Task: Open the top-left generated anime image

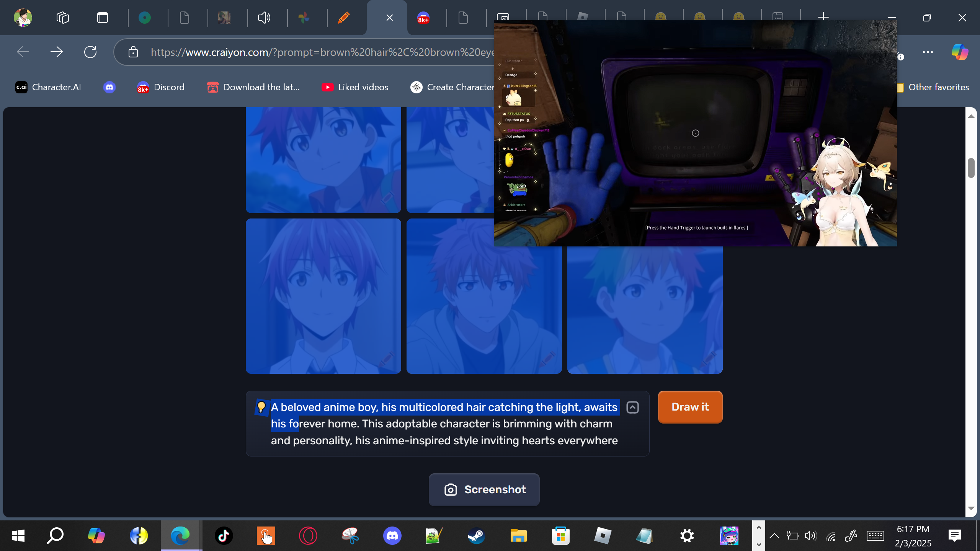Action: click(323, 160)
